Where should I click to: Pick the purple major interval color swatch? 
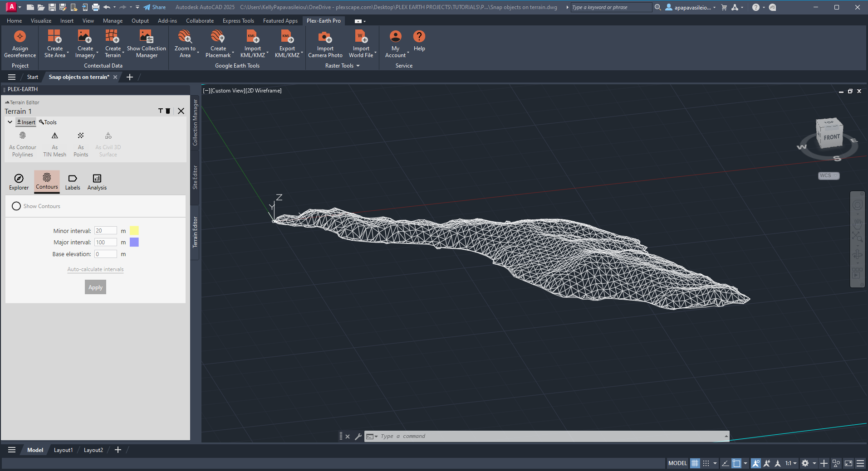tap(134, 243)
